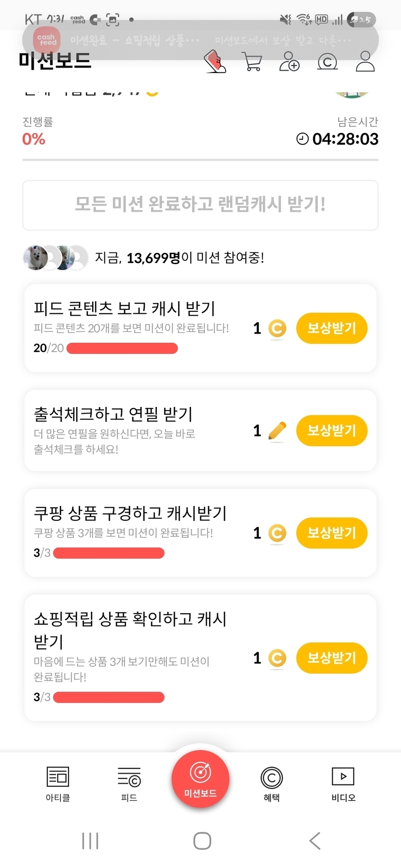Go to the 비디오 tab
Screen dimensions: 401x868
(x=343, y=784)
